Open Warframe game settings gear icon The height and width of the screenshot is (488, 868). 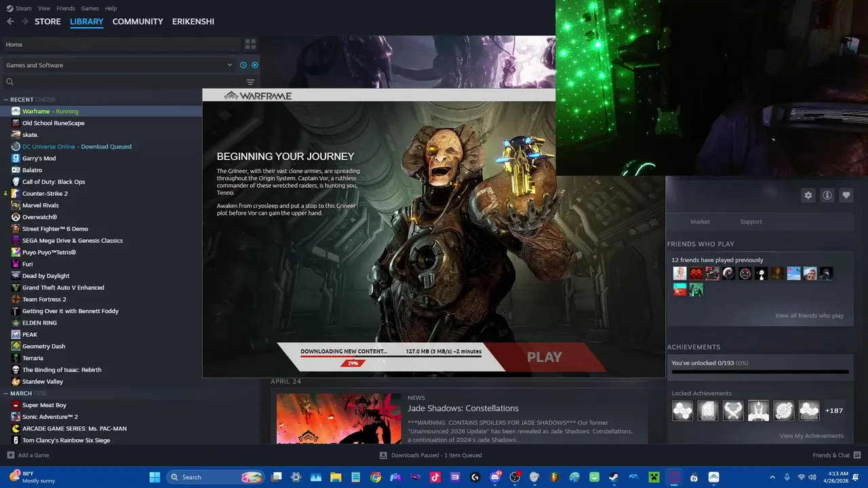808,195
